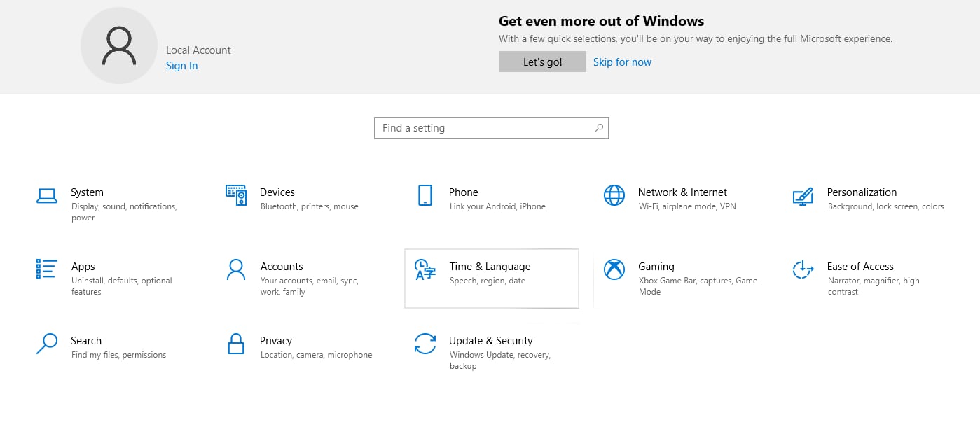Select the System category title
This screenshot has height=422, width=980.
[87, 192]
